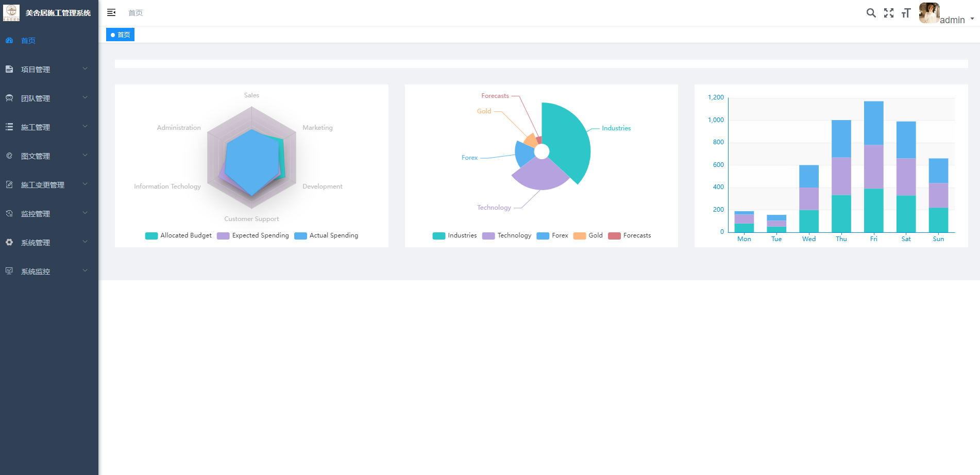Click the 首页 dashboard icon in sidebar
The height and width of the screenshot is (475, 980).
[x=9, y=40]
